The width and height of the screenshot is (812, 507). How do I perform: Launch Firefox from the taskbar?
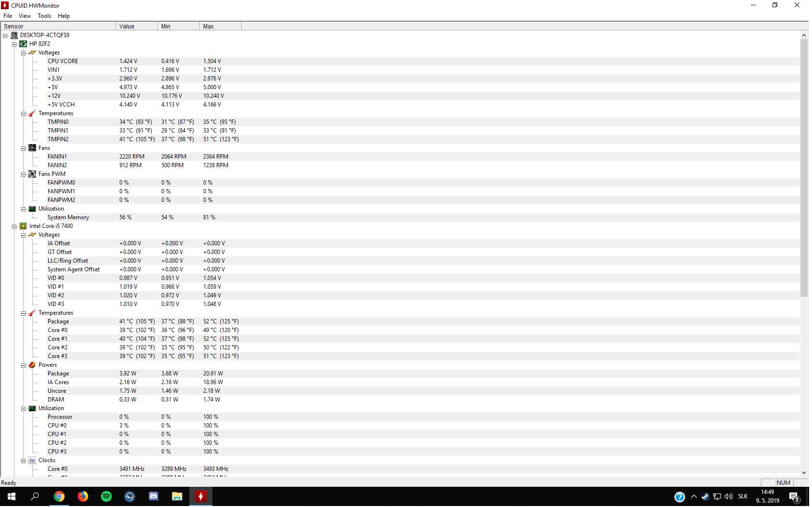(x=83, y=496)
